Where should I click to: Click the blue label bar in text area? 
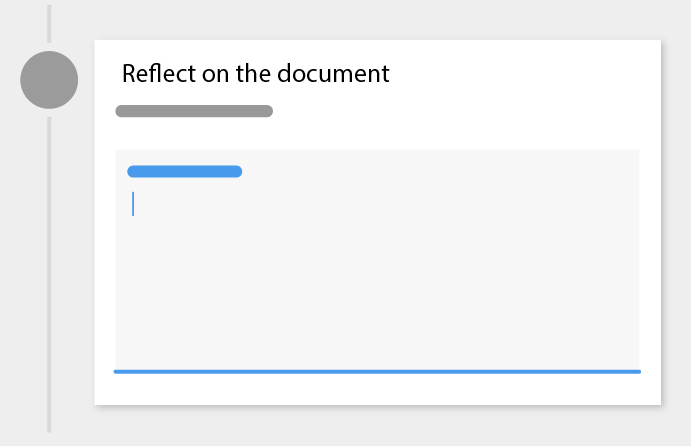pyautogui.click(x=184, y=171)
